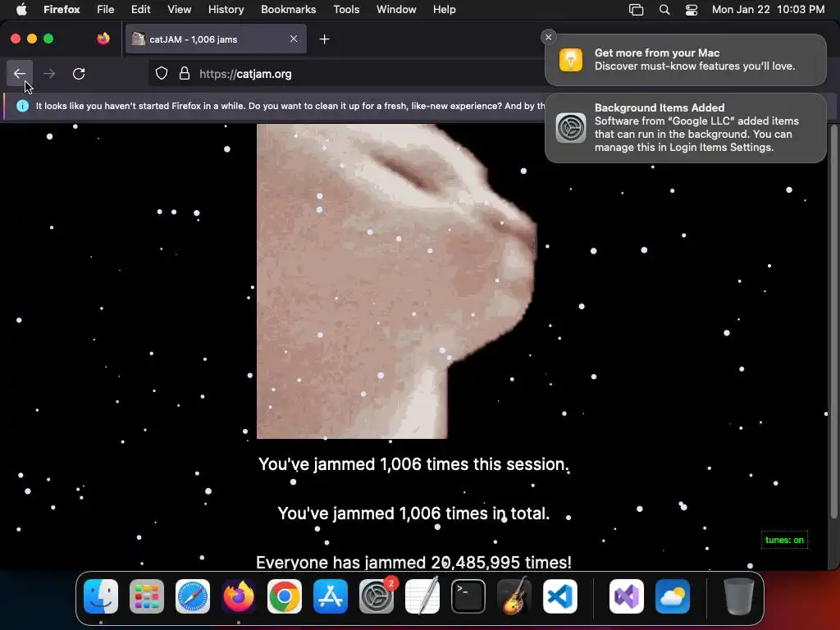Image resolution: width=840 pixels, height=630 pixels.
Task: Launch Google Chrome from the Dock
Action: (285, 596)
